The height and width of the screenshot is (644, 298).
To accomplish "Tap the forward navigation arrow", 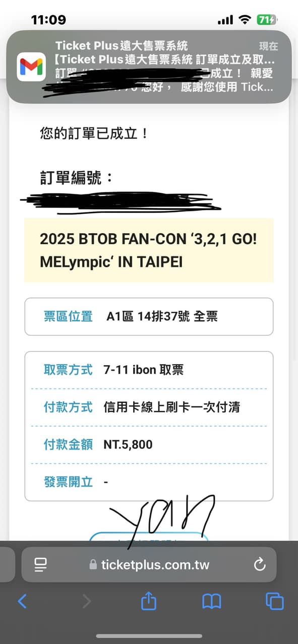I will 86,601.
